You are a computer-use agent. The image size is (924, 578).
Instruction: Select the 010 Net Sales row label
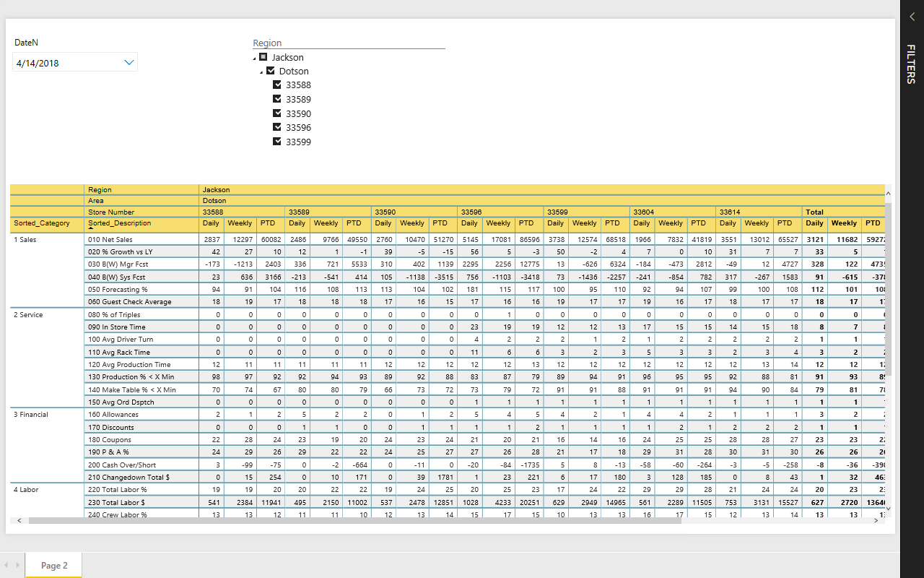click(x=110, y=239)
